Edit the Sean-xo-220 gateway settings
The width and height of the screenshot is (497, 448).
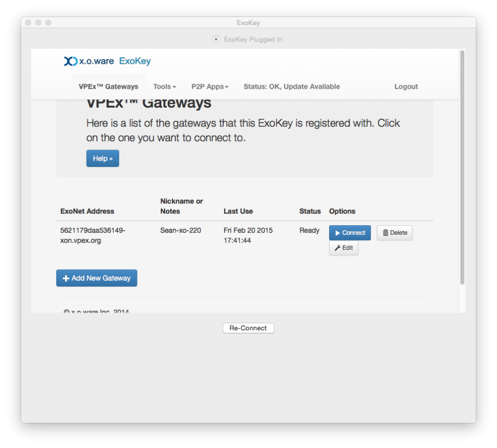tap(343, 248)
